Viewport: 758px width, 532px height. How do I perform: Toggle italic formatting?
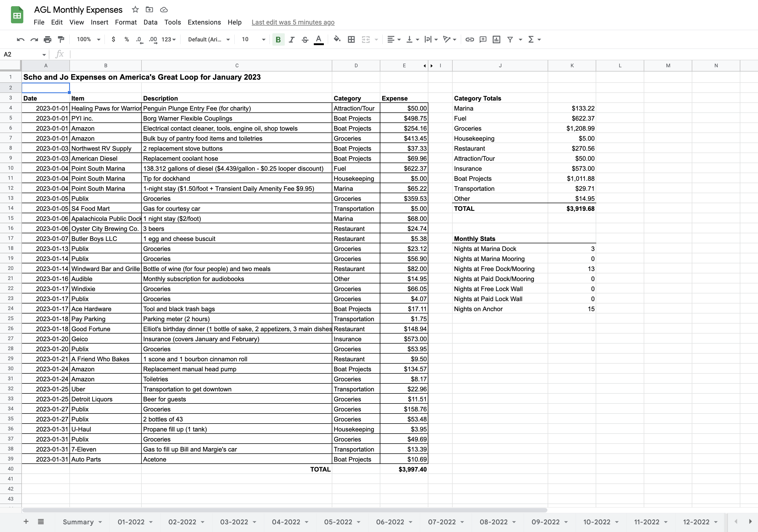(292, 40)
